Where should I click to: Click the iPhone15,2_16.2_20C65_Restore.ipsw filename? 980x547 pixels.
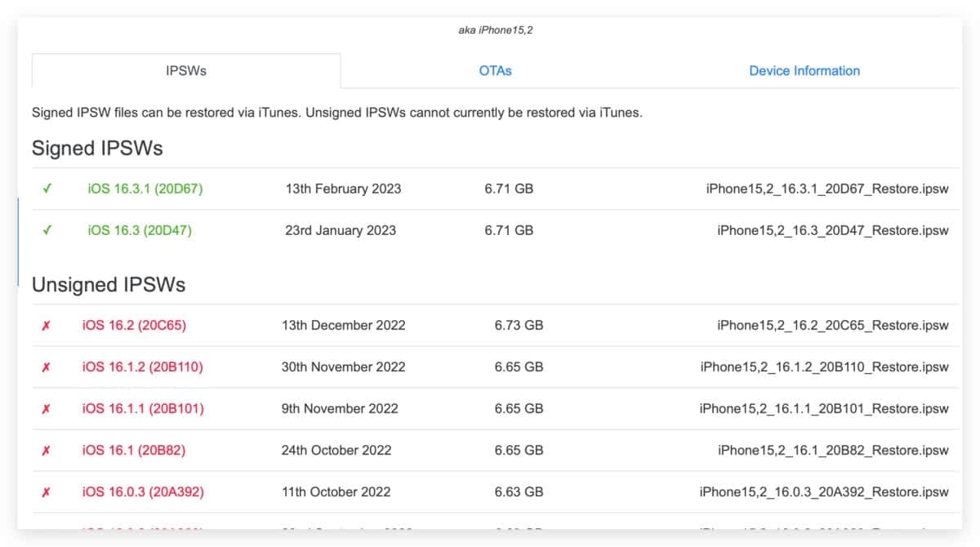pos(833,325)
